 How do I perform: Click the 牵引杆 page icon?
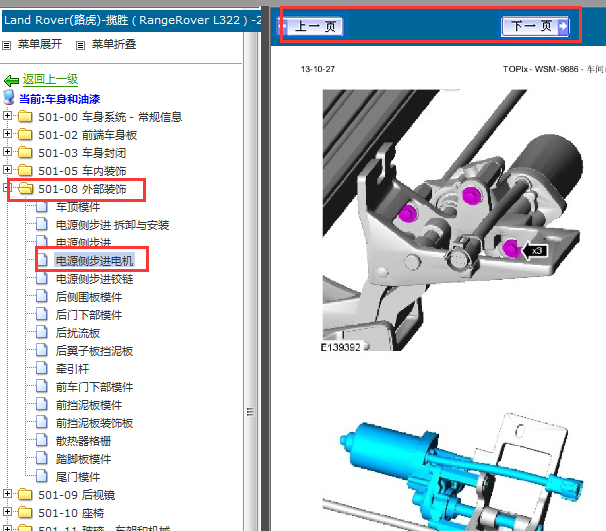pyautogui.click(x=42, y=368)
